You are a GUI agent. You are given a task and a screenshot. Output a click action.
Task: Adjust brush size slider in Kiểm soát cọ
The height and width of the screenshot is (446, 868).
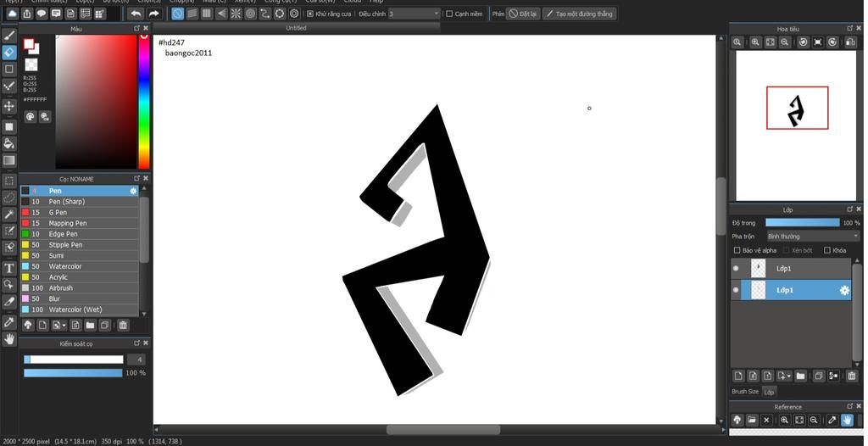point(73,360)
